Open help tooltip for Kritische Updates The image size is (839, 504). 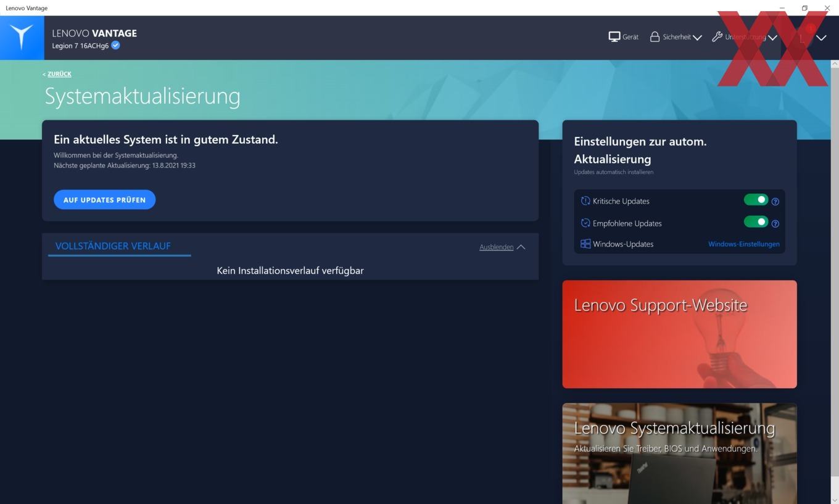pos(775,202)
